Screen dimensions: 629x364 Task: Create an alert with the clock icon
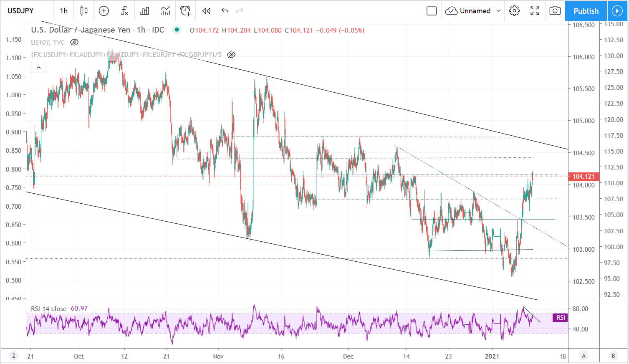[186, 11]
